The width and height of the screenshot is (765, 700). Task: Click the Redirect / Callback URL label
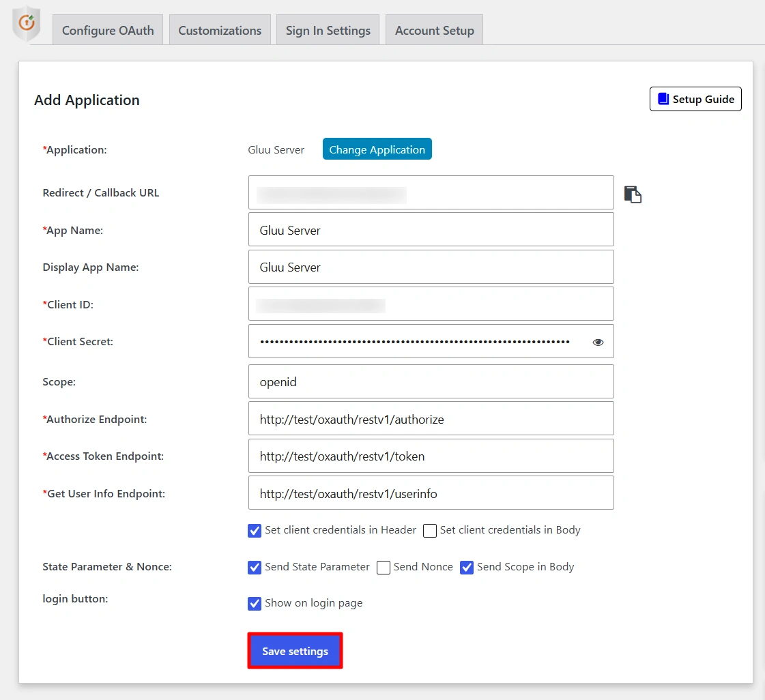101,192
